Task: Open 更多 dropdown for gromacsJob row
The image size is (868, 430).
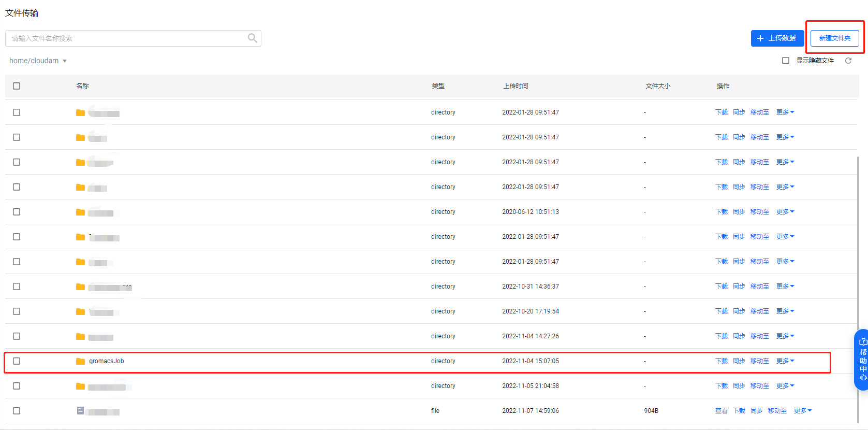Action: (785, 361)
